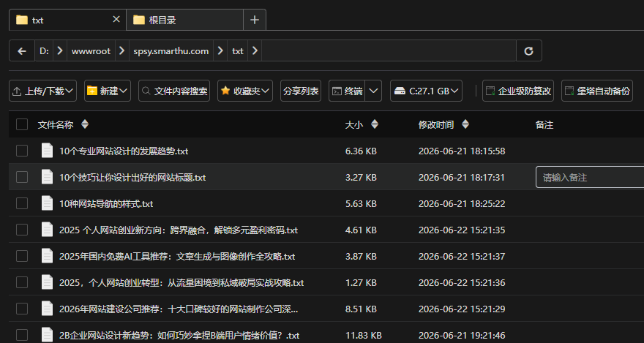Check the box for 10个专业网站设计的发展趋势.txt
The width and height of the screenshot is (644, 343).
pos(22,151)
